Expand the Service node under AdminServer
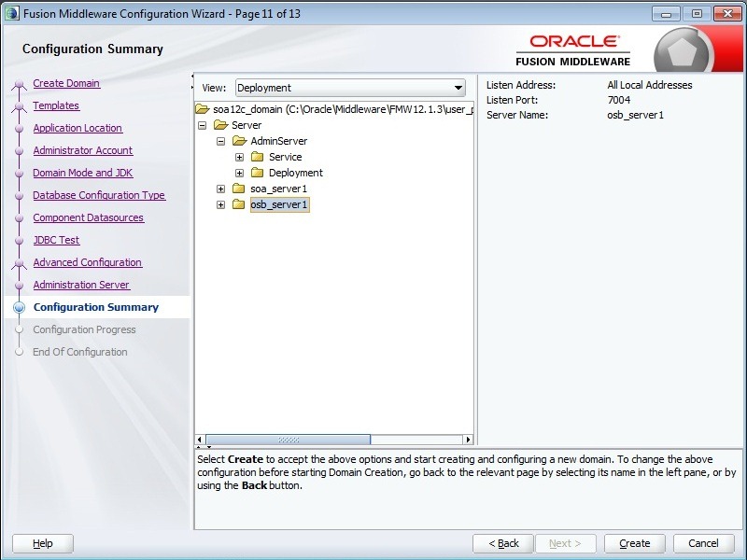The image size is (747, 560). (239, 157)
